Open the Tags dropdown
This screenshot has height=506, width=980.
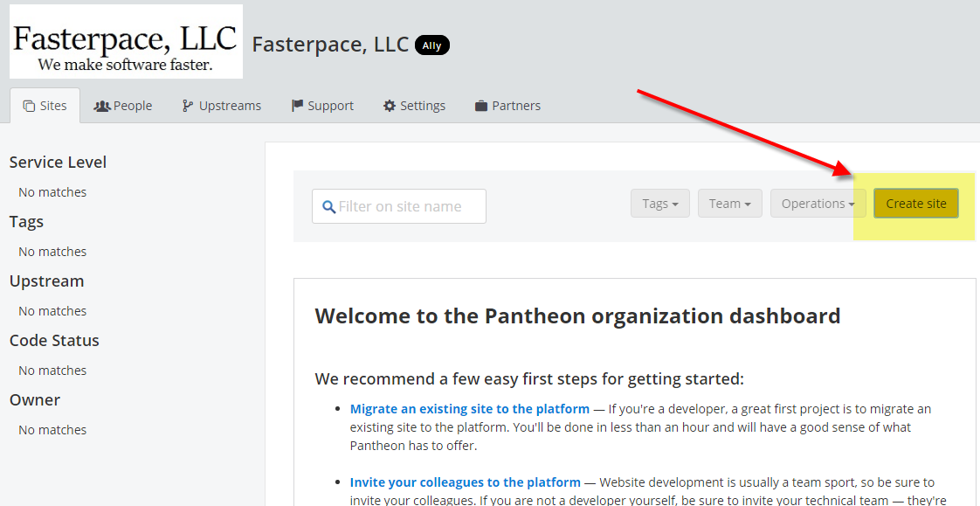click(x=660, y=204)
